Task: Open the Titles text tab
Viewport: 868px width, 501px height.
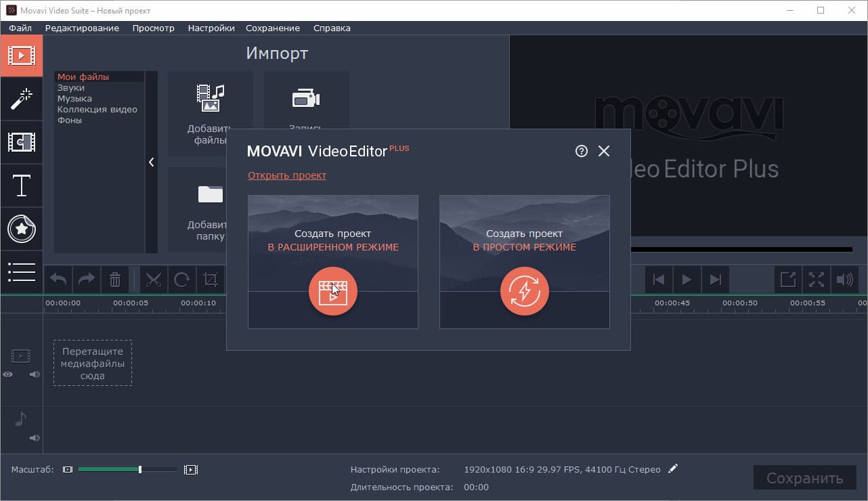Action: tap(21, 186)
